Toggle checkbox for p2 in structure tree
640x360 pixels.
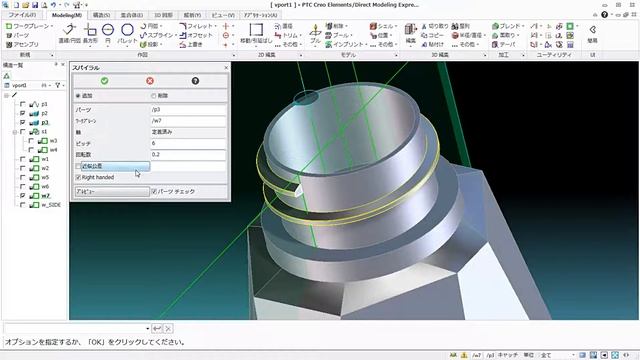pos(23,113)
